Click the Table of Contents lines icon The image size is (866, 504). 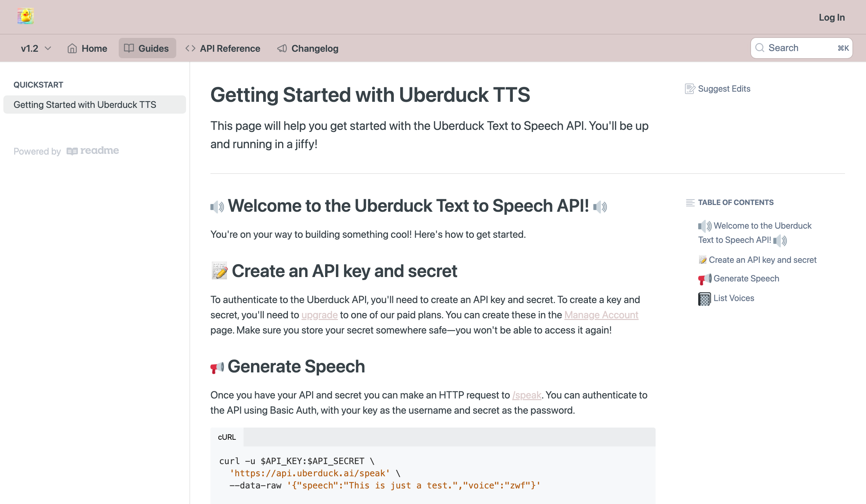click(x=690, y=202)
